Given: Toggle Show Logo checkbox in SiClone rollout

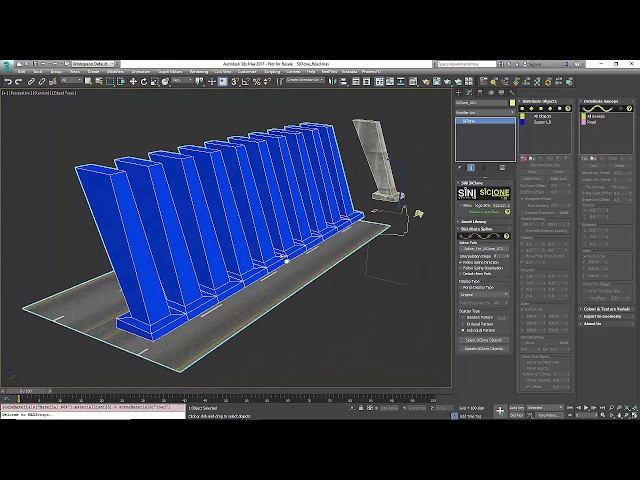Looking at the screenshot, I should pyautogui.click(x=460, y=206).
